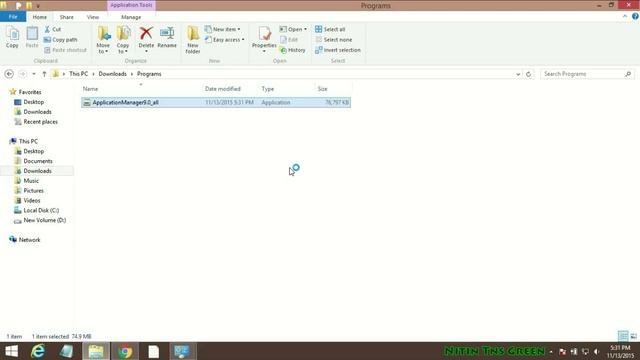The image size is (640, 360).
Task: Click the Application Tools contextual tab
Action: [x=131, y=5]
